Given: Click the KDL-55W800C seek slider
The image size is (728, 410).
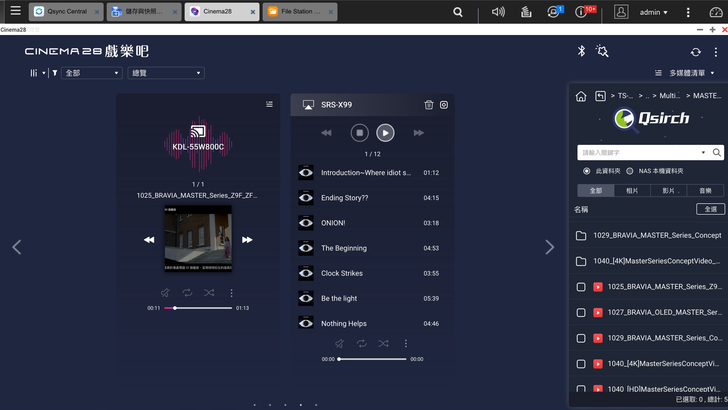Looking at the screenshot, I should pos(198,308).
